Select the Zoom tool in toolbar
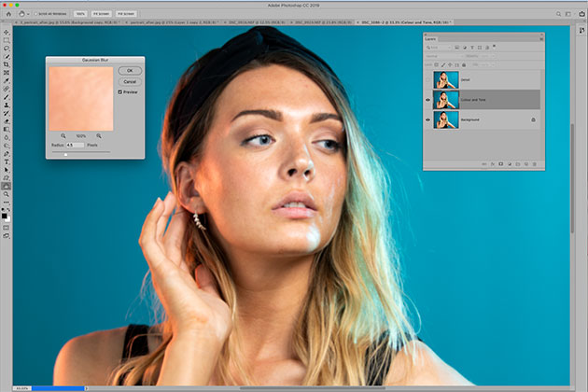Screen dimensions: 588x392 [6, 194]
